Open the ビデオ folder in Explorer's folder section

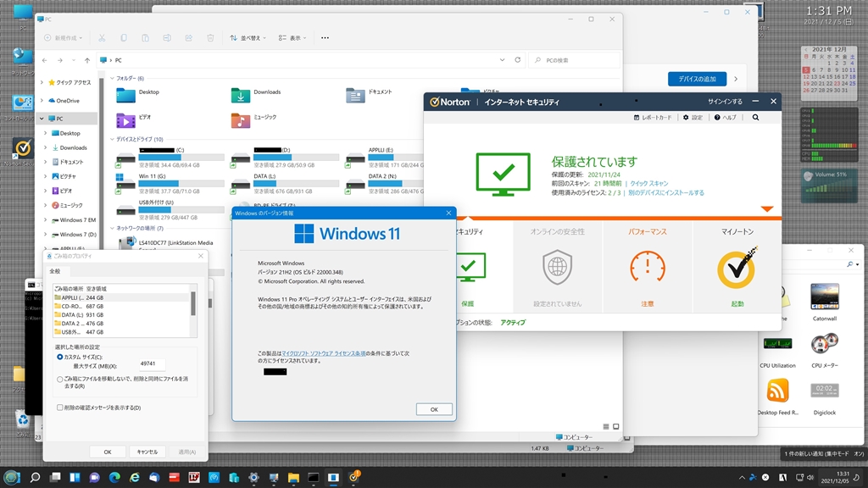click(135, 119)
